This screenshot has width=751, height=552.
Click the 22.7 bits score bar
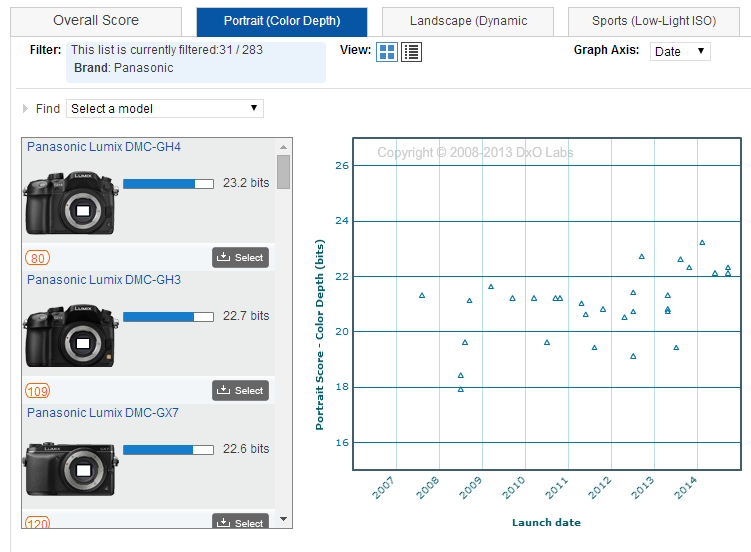168,317
